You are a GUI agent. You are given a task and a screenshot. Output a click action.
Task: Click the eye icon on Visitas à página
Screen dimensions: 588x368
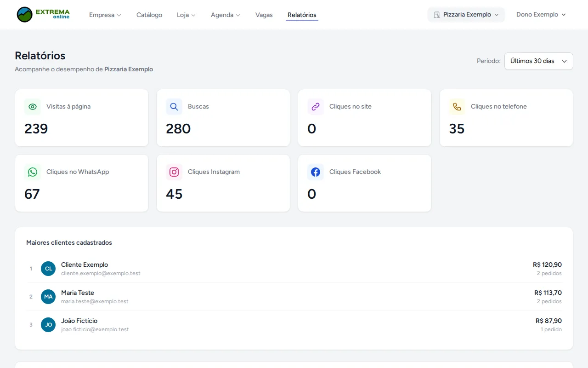(x=33, y=107)
